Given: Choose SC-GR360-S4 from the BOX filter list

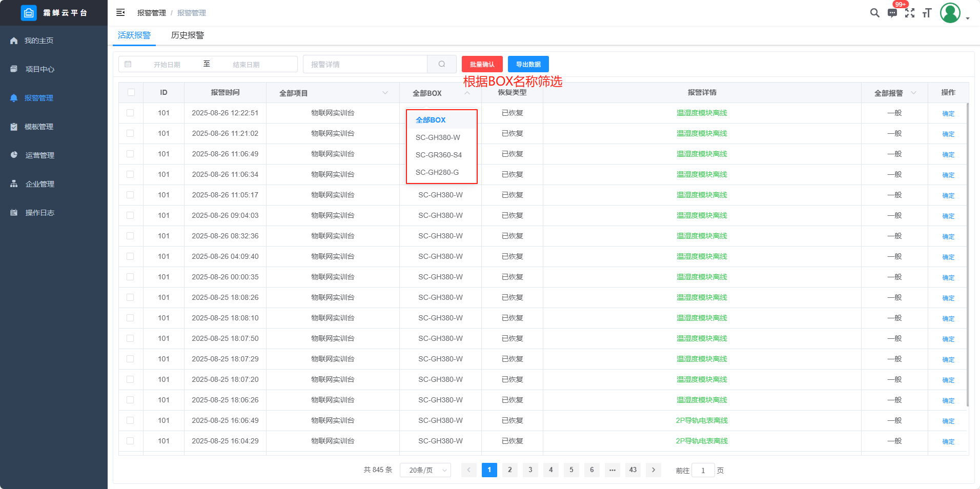Looking at the screenshot, I should tap(439, 155).
